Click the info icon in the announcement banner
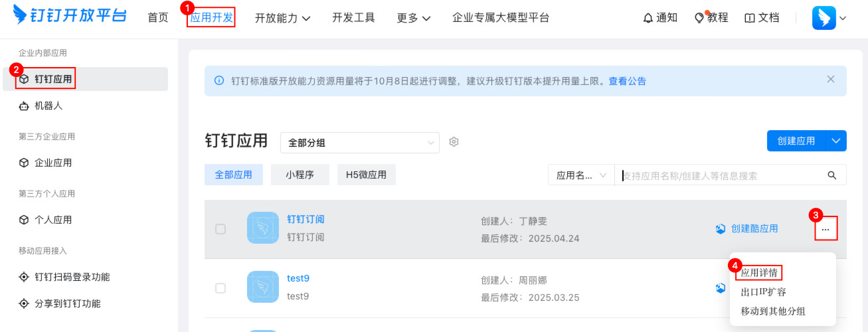Viewport: 868px width, 332px height. [x=219, y=81]
